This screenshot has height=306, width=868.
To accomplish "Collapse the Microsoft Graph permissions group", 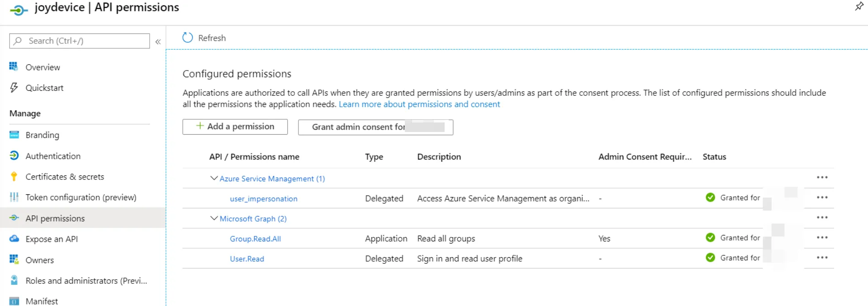I will [214, 218].
